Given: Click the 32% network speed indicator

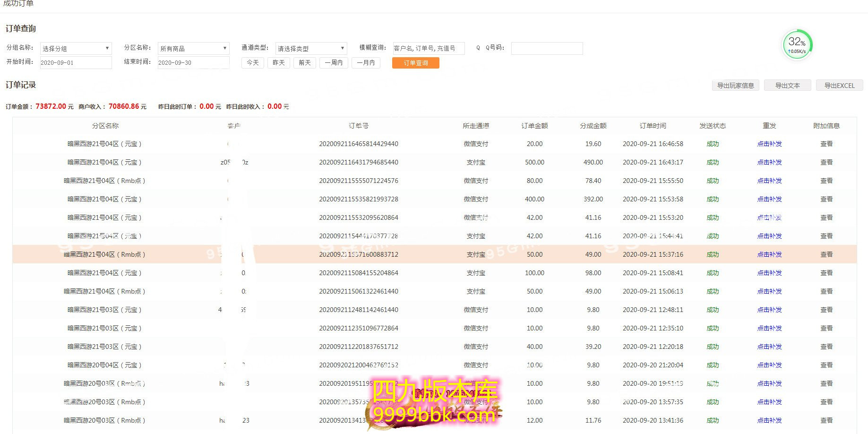Looking at the screenshot, I should [797, 45].
